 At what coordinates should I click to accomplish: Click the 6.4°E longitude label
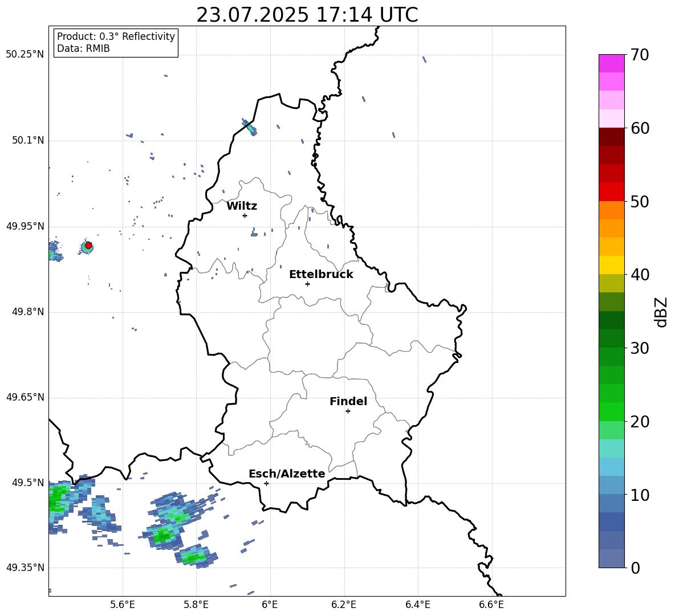[x=417, y=605]
